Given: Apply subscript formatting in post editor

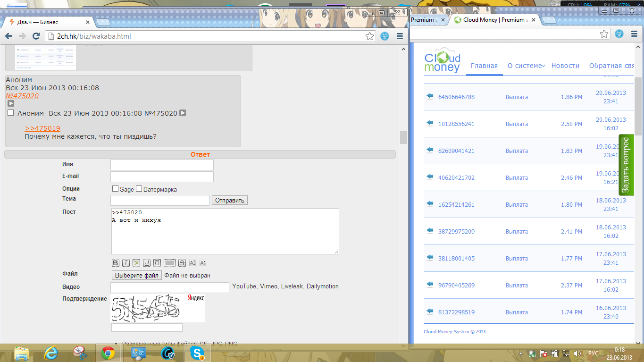Looking at the screenshot, I should [x=203, y=263].
